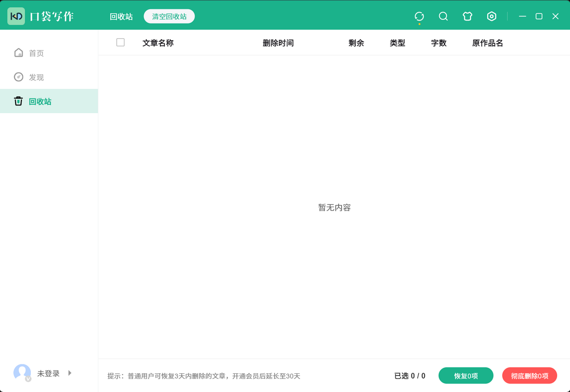Click the sync/refresh icon in the title bar
The image size is (570, 392).
(419, 16)
